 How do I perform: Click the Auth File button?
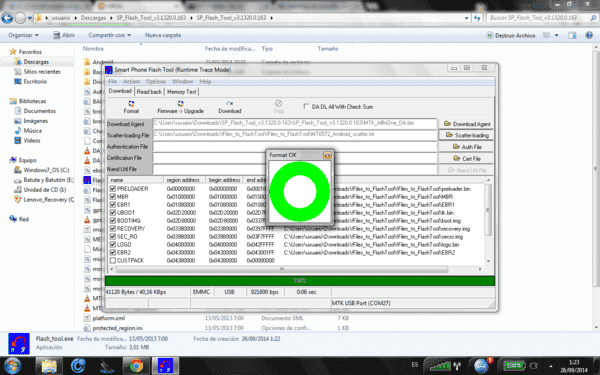click(466, 147)
